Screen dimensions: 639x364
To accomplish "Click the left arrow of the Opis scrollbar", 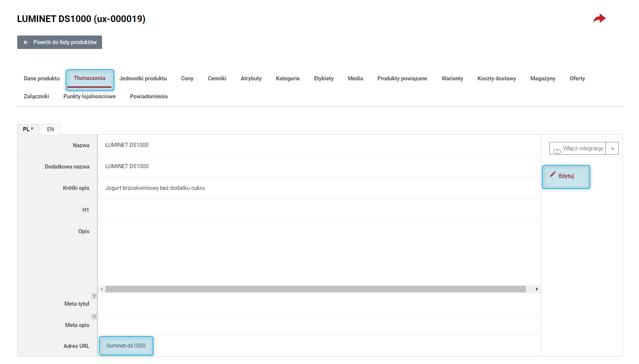I will click(x=102, y=289).
